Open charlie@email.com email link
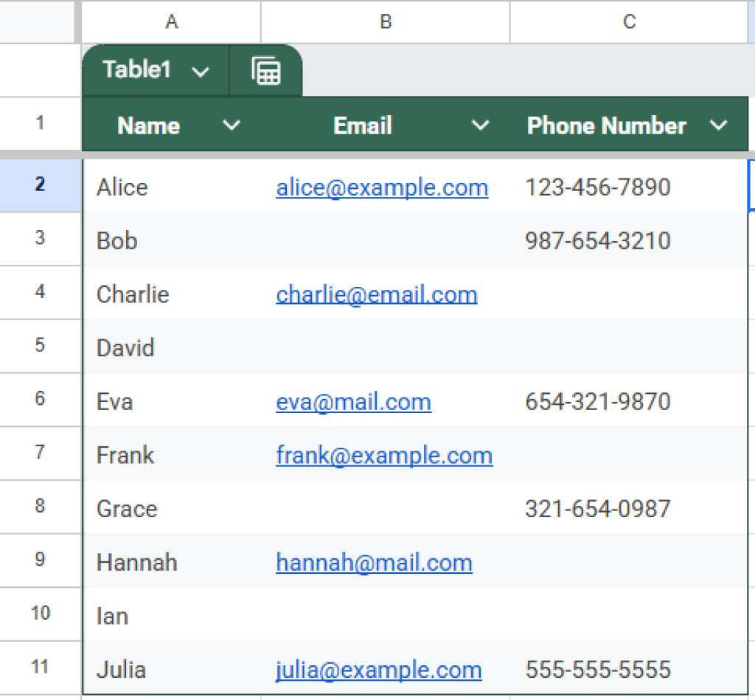This screenshot has width=755, height=700. [376, 294]
